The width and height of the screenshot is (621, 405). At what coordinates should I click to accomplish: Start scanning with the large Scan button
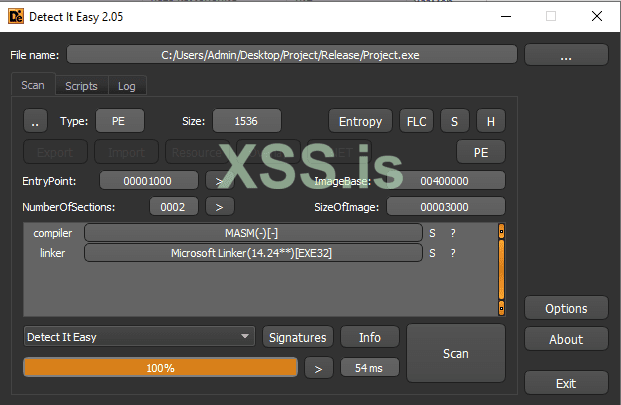(x=456, y=353)
